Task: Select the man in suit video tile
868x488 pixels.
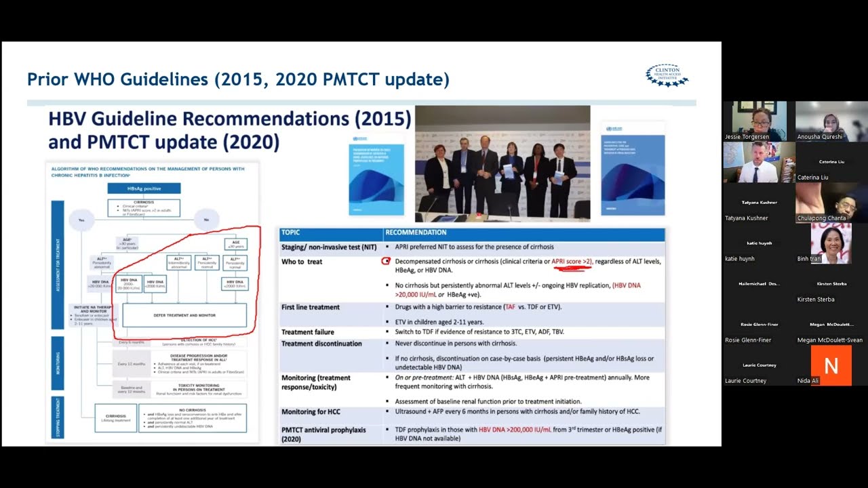Action: (x=759, y=162)
